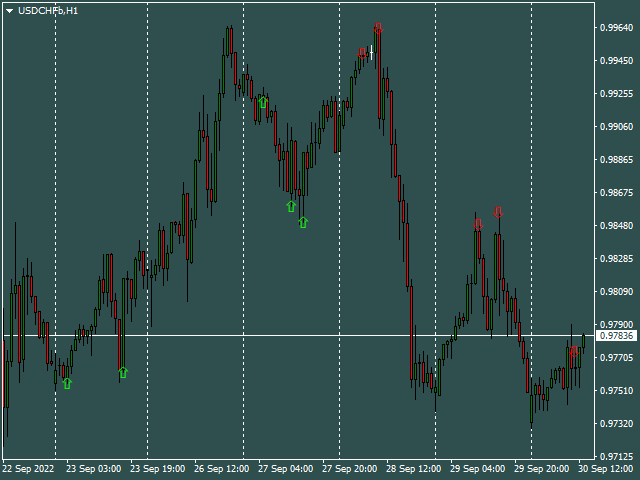Image resolution: width=640 pixels, height=480 pixels.
Task: Select the green buy arrow just below the 0.98675 level
Action: 291,207
